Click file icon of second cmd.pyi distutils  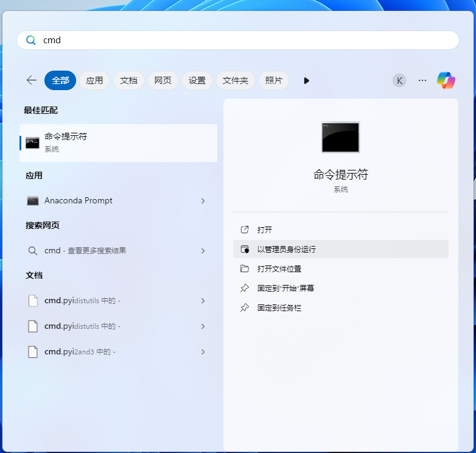pos(33,326)
